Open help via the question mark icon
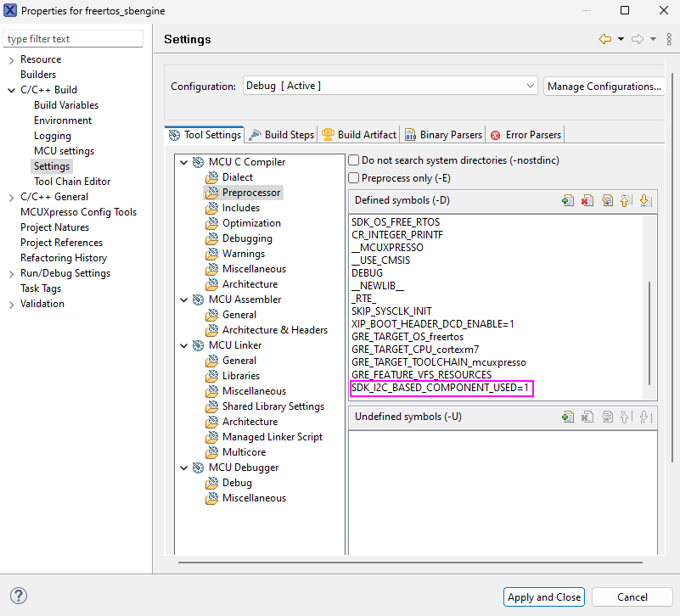680x616 pixels. click(x=18, y=596)
